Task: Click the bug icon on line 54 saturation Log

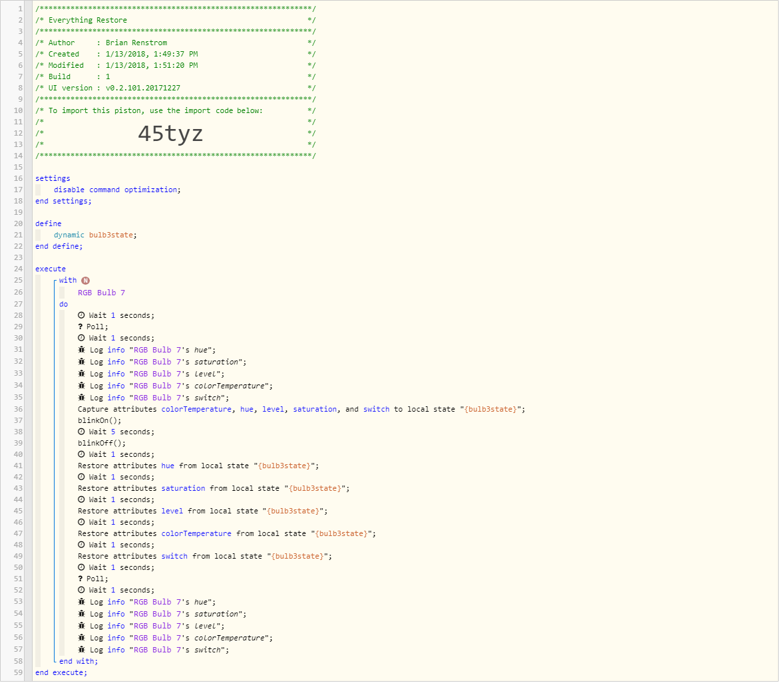Action: pos(81,614)
